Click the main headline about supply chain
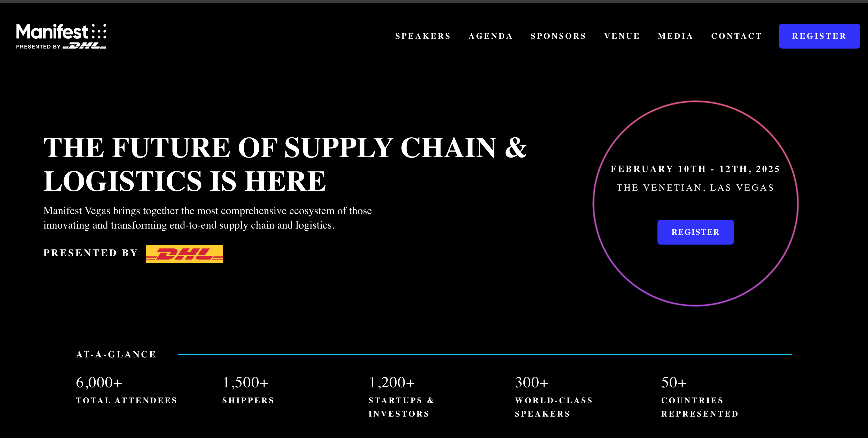The width and height of the screenshot is (868, 438). [286, 163]
